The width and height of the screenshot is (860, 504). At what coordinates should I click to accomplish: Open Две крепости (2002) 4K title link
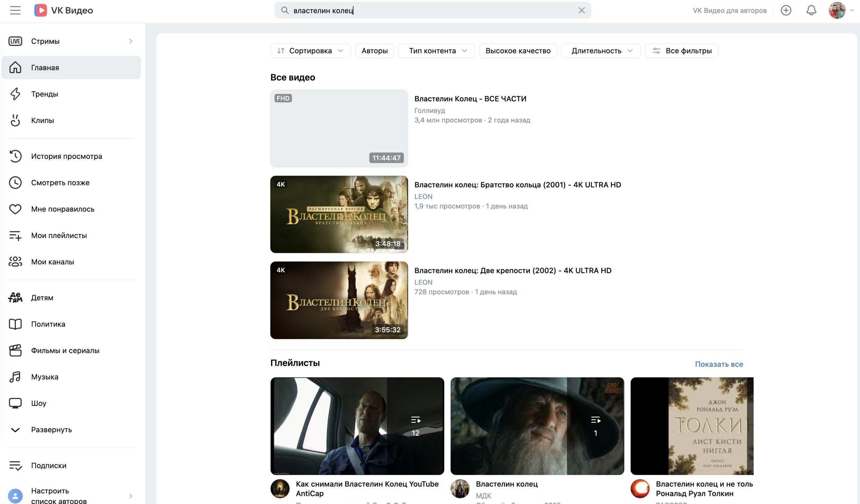(513, 270)
